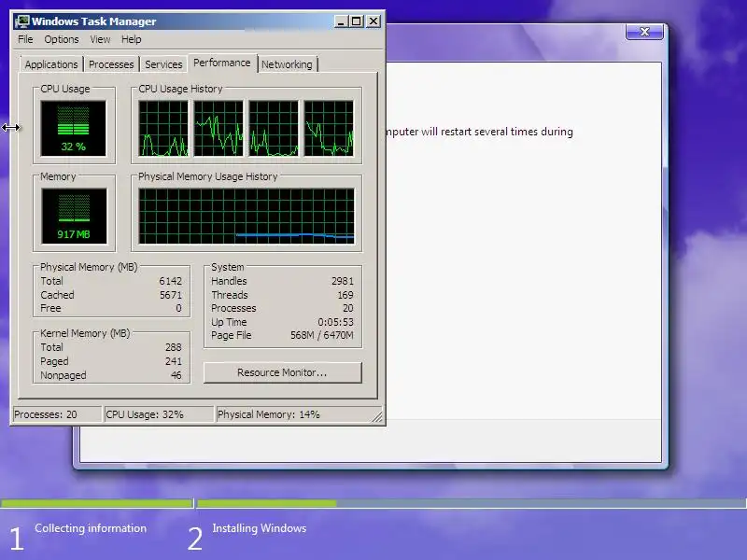Click the Nonpaged value 46
This screenshot has width=747, height=560.
point(176,375)
